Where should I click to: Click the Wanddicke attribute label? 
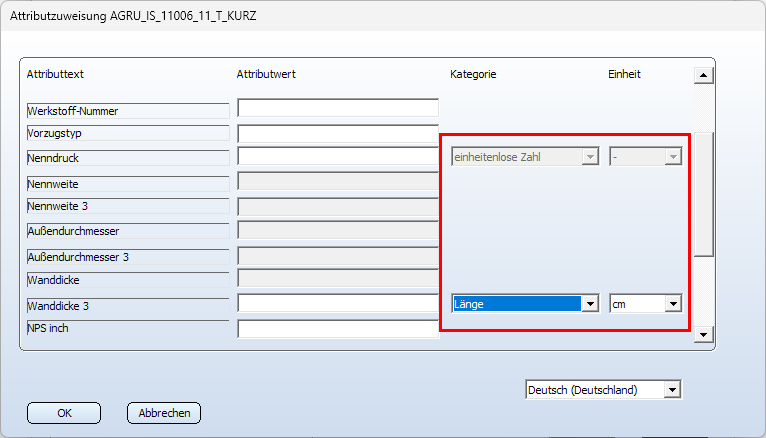point(128,280)
